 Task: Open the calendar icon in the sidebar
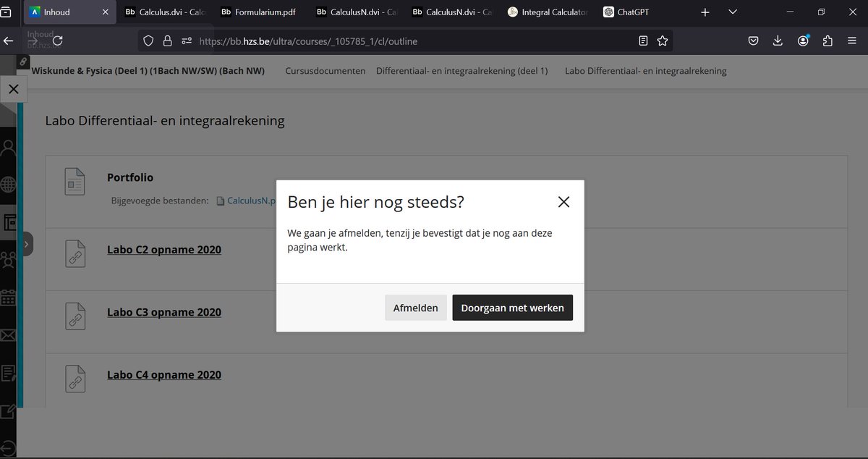(8, 297)
